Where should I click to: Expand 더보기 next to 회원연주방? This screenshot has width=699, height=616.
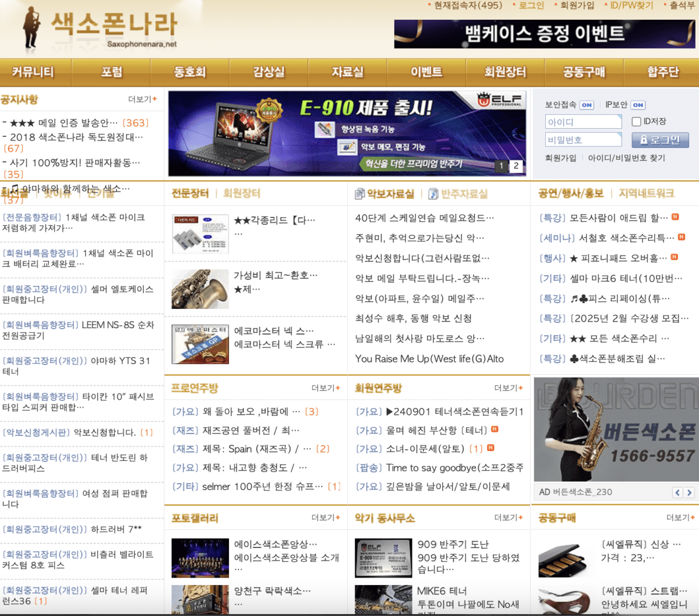click(509, 388)
